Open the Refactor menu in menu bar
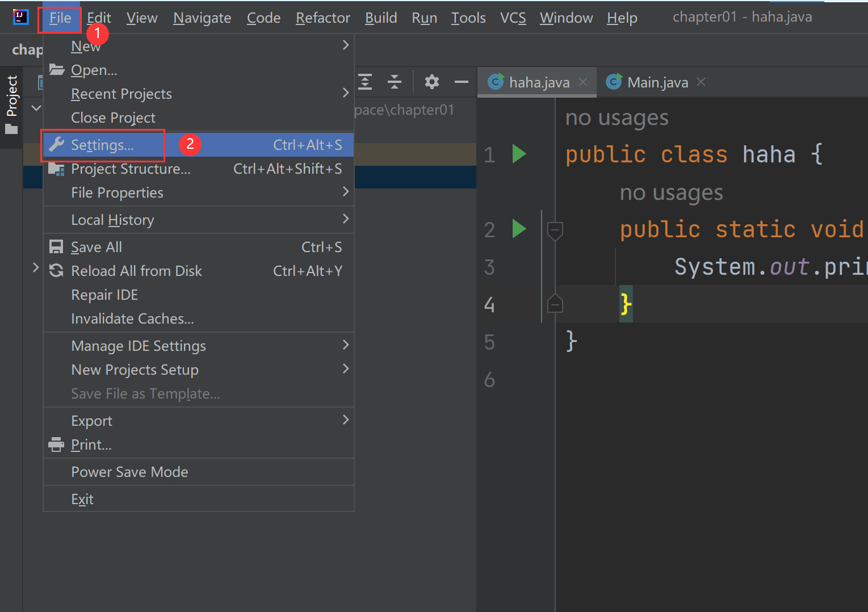 (x=322, y=18)
